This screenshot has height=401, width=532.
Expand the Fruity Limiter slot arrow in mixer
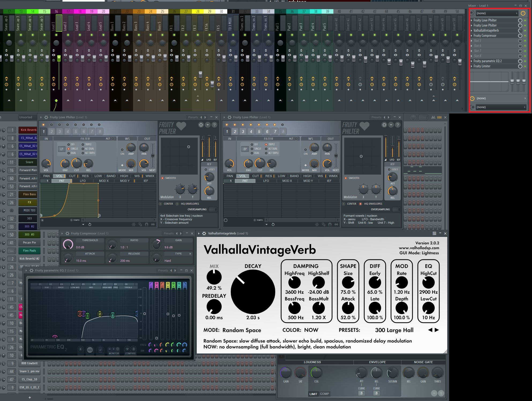(472, 66)
